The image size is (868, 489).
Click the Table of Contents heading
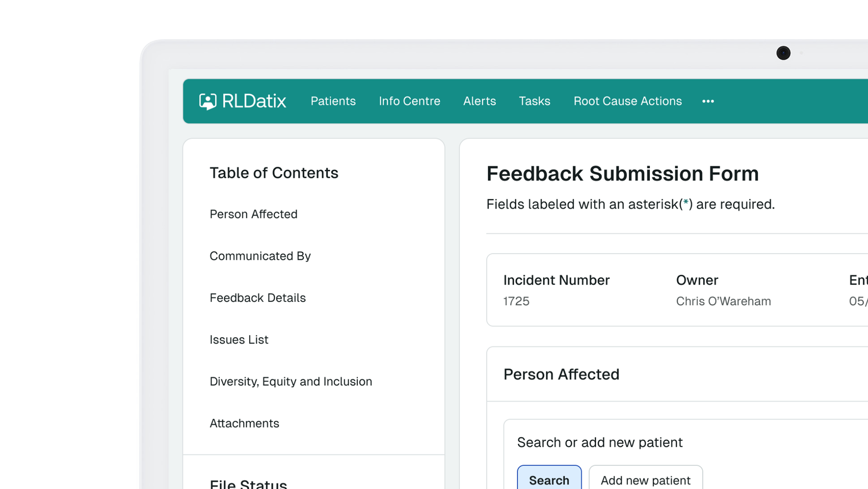pyautogui.click(x=274, y=173)
